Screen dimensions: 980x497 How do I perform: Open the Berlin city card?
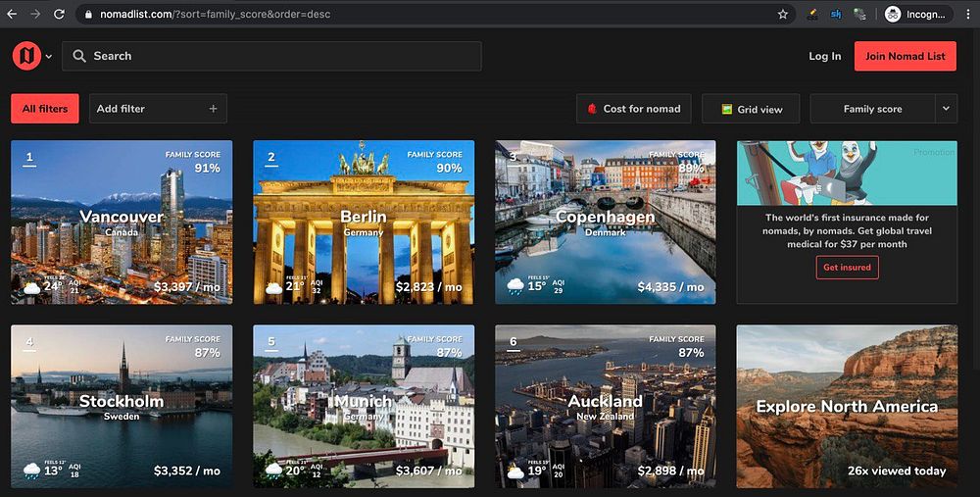pos(364,222)
